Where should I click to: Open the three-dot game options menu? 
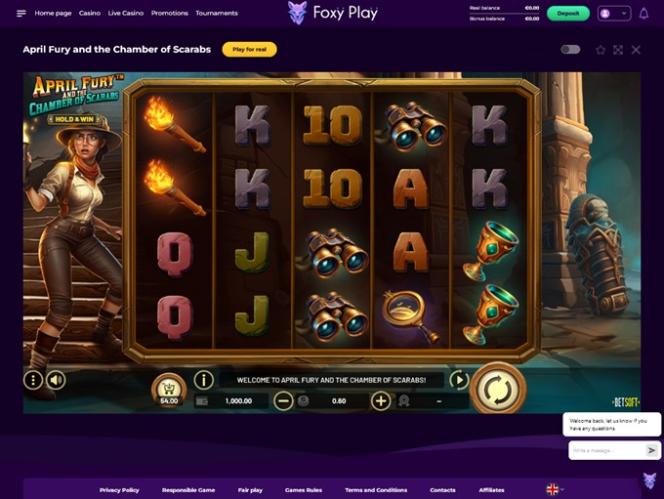tap(33, 380)
